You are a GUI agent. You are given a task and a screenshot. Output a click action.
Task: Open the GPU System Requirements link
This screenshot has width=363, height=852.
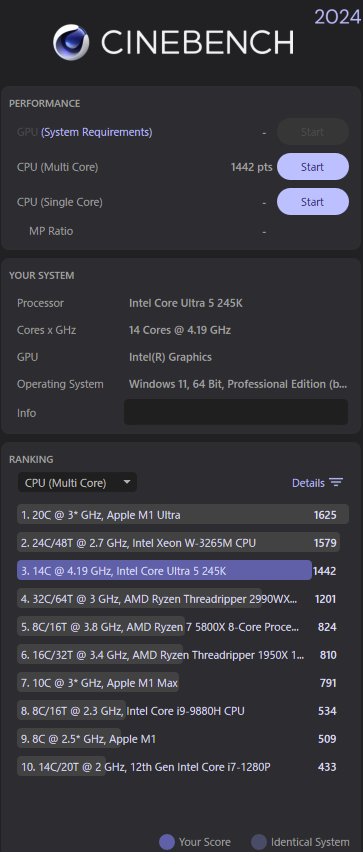coord(97,132)
